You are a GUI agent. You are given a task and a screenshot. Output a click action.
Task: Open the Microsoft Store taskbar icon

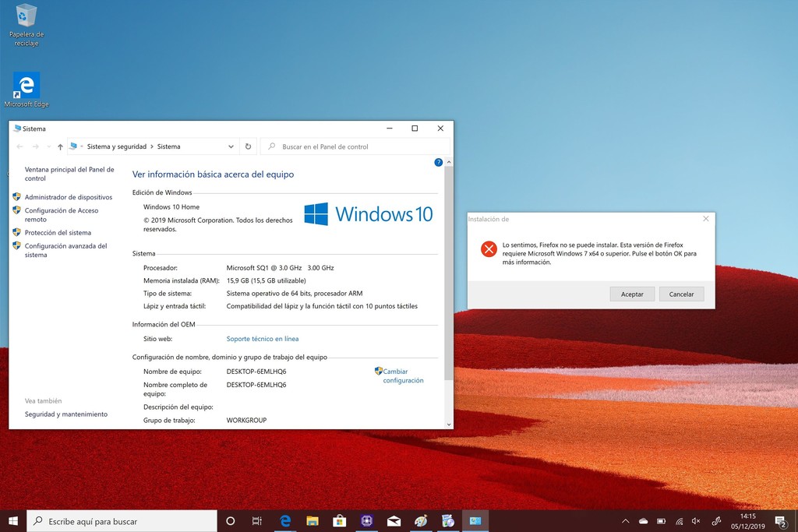point(339,520)
